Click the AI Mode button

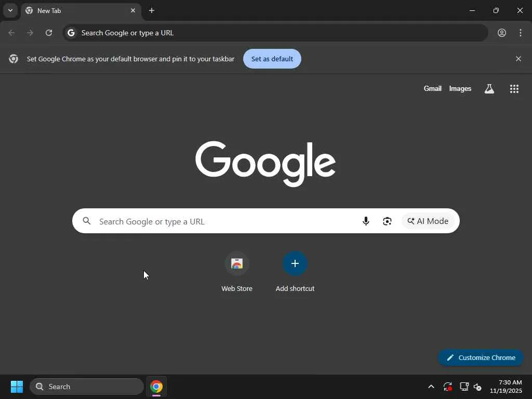coord(428,221)
